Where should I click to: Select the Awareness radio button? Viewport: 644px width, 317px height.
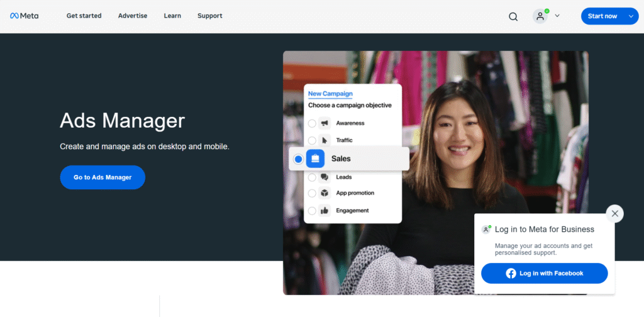pos(312,123)
